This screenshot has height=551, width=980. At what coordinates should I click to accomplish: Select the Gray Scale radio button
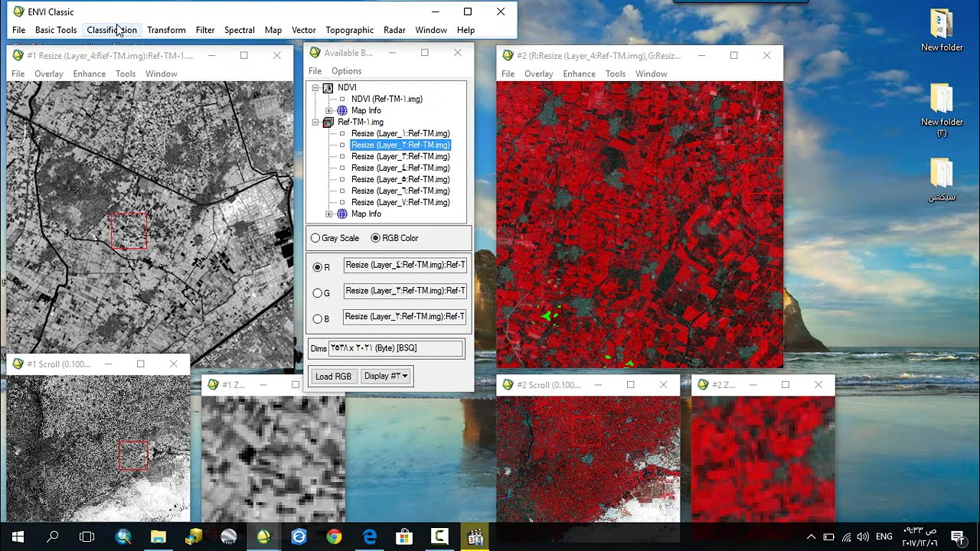pos(315,238)
